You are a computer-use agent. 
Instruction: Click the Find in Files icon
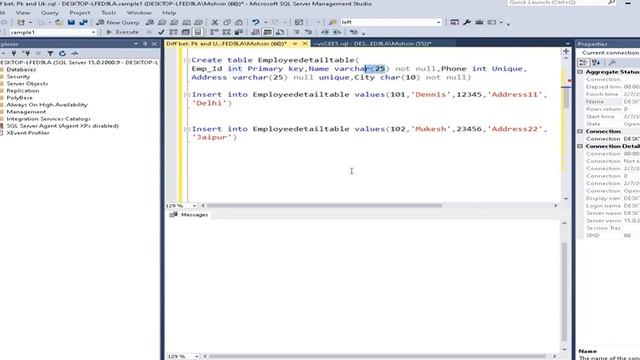click(333, 22)
